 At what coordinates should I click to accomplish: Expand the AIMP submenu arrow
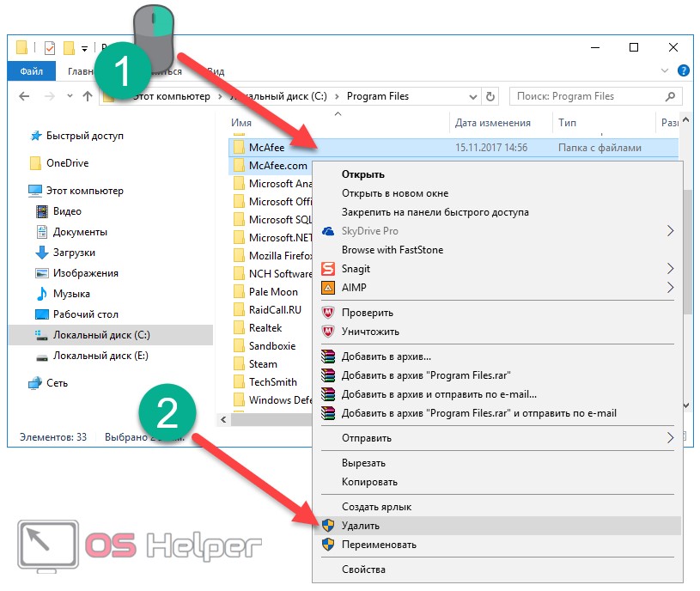point(670,287)
